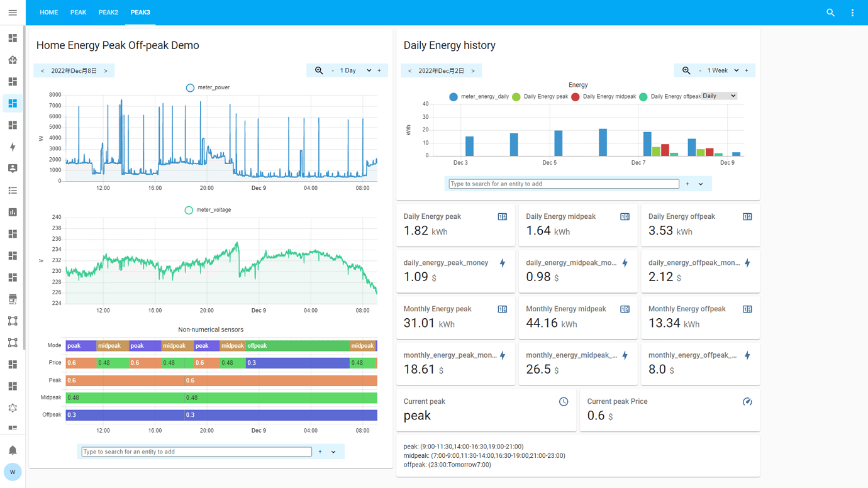Toggle the meter_voltage legend circle
This screenshot has width=868, height=488.
click(188, 210)
